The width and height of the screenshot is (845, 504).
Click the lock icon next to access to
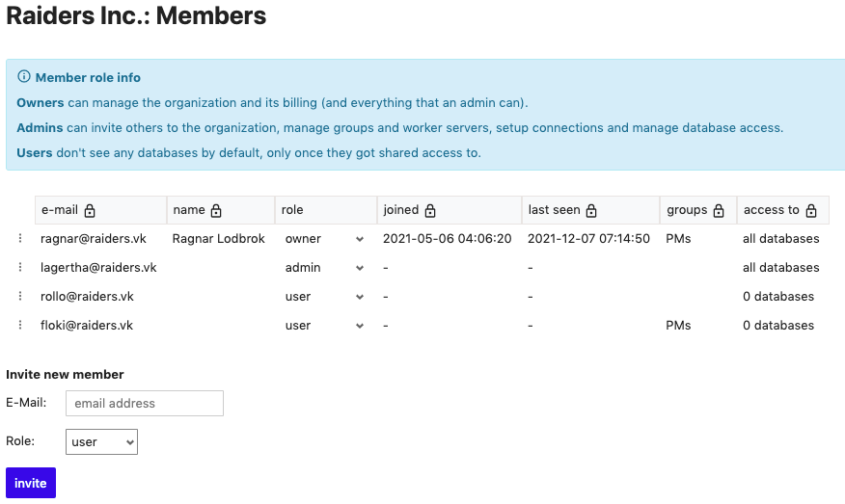coord(811,210)
